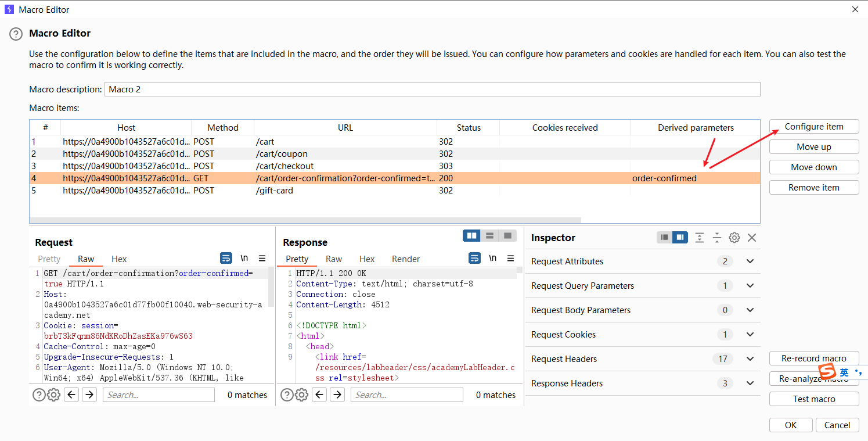This screenshot has height=441, width=868.
Task: Sort table by Host column header
Action: (x=126, y=128)
